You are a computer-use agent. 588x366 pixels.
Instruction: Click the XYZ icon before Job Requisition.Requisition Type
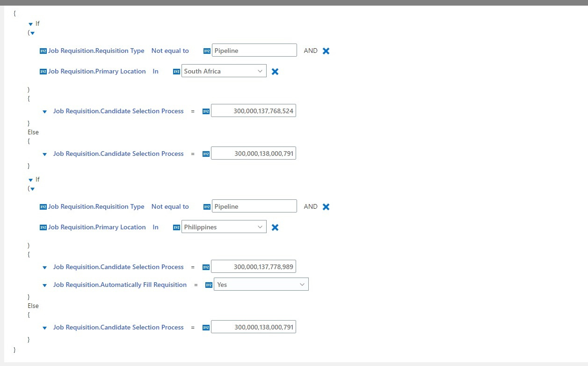[x=43, y=51]
